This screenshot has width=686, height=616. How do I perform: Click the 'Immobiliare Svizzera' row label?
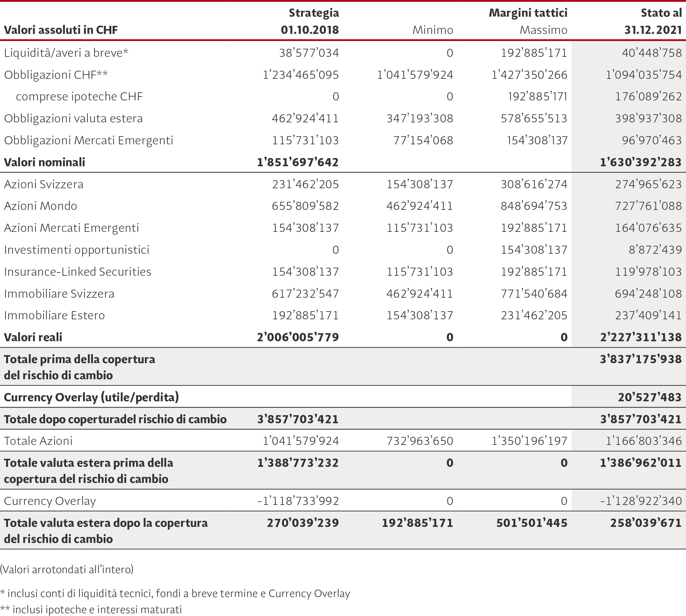pyautogui.click(x=59, y=294)
